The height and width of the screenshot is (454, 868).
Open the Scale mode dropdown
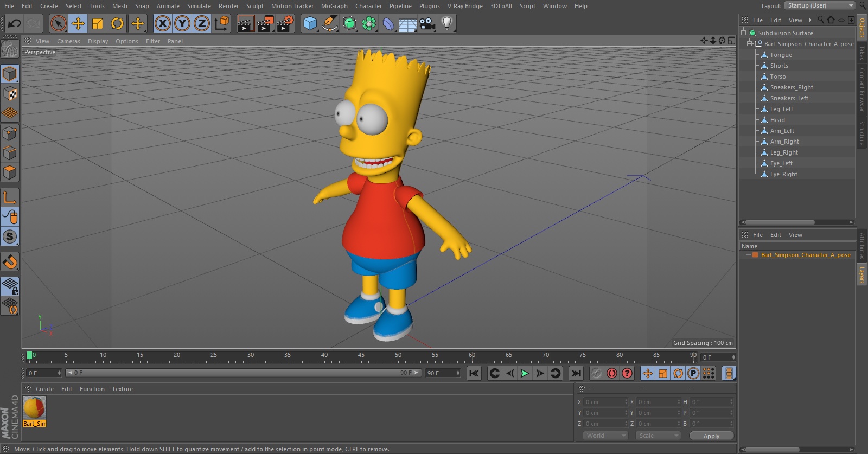pos(658,436)
